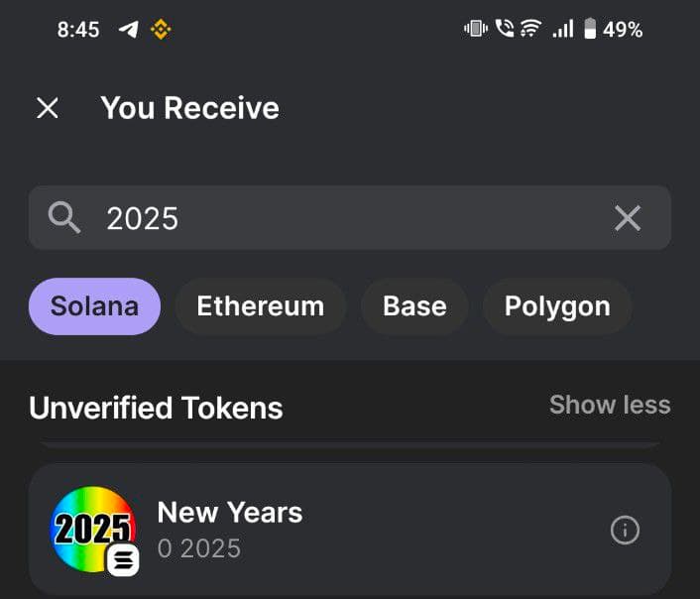
Task: Tap the Binance notification icon
Action: [161, 30]
